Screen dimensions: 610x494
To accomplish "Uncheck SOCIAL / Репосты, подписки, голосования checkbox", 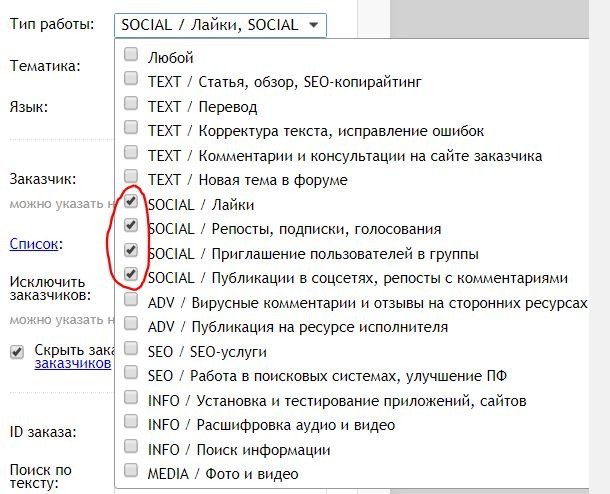I will click(131, 226).
